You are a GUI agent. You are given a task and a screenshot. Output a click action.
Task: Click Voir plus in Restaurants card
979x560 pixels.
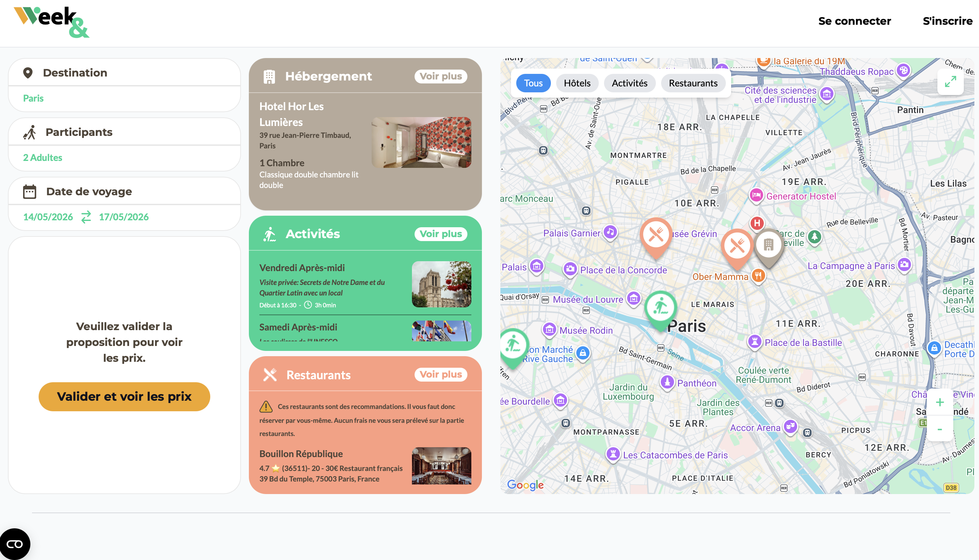pyautogui.click(x=441, y=374)
